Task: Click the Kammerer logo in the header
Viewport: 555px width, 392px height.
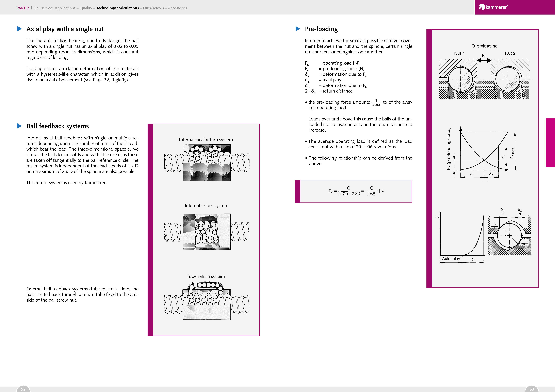Action: pos(493,7)
